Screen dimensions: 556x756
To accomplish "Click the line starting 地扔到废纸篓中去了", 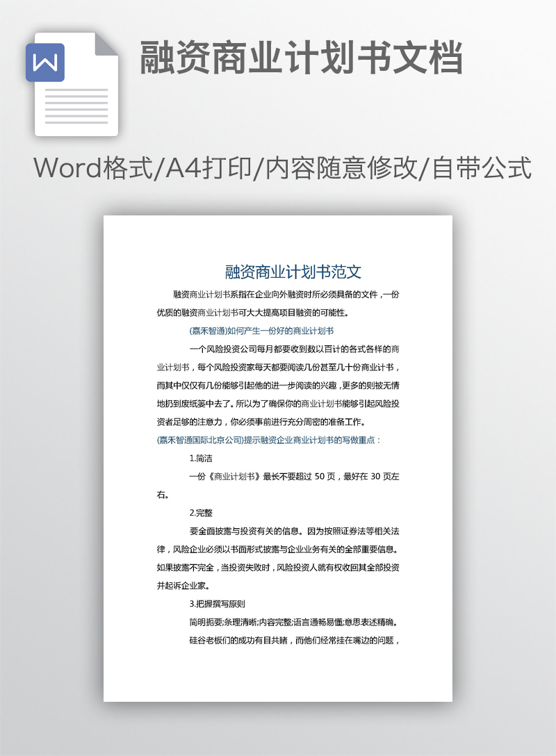I will [278, 404].
